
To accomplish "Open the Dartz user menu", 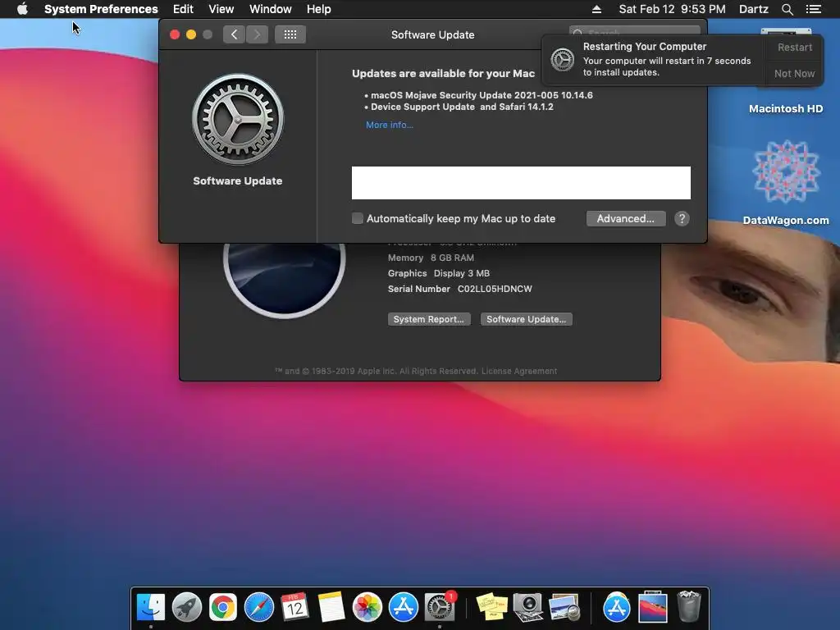I will [x=754, y=9].
